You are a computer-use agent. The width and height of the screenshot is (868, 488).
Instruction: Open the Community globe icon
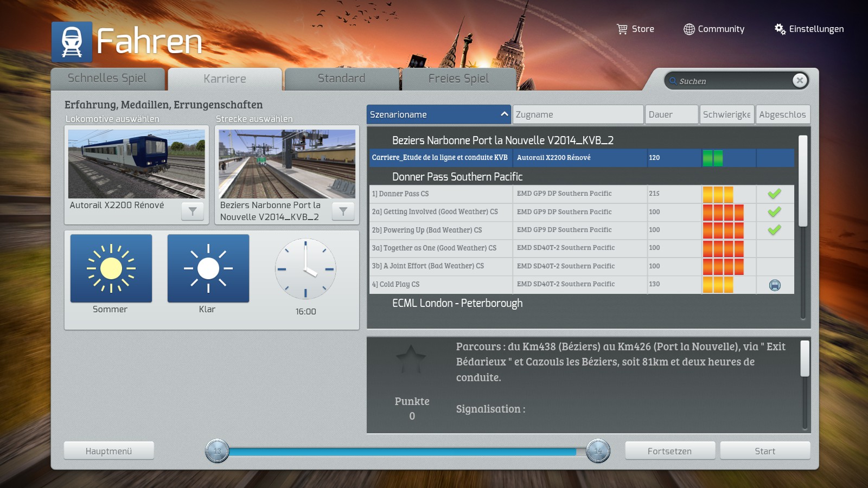click(688, 29)
